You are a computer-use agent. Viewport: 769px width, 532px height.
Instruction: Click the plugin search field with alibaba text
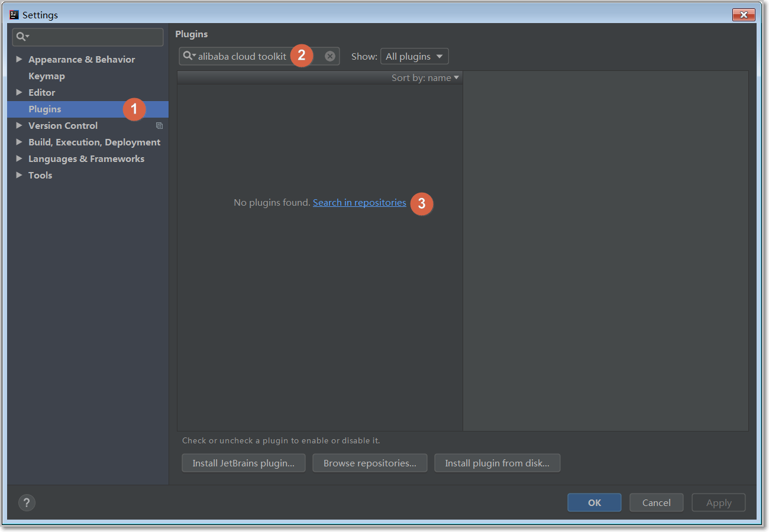[243, 57]
